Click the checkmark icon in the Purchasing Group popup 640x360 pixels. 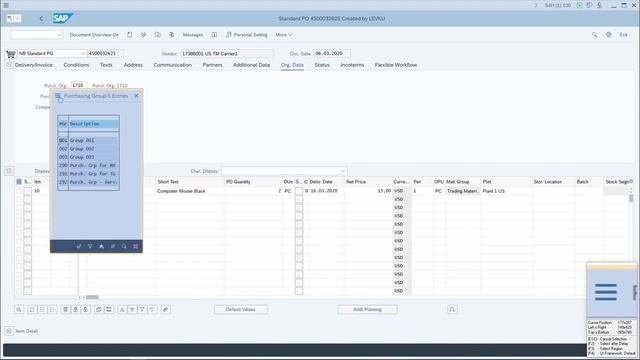(79, 247)
